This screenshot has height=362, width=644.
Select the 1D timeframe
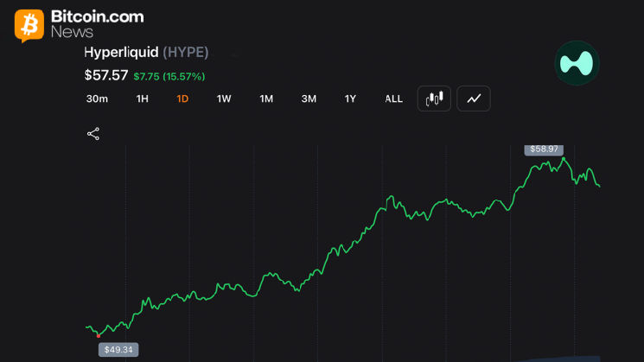tap(182, 98)
